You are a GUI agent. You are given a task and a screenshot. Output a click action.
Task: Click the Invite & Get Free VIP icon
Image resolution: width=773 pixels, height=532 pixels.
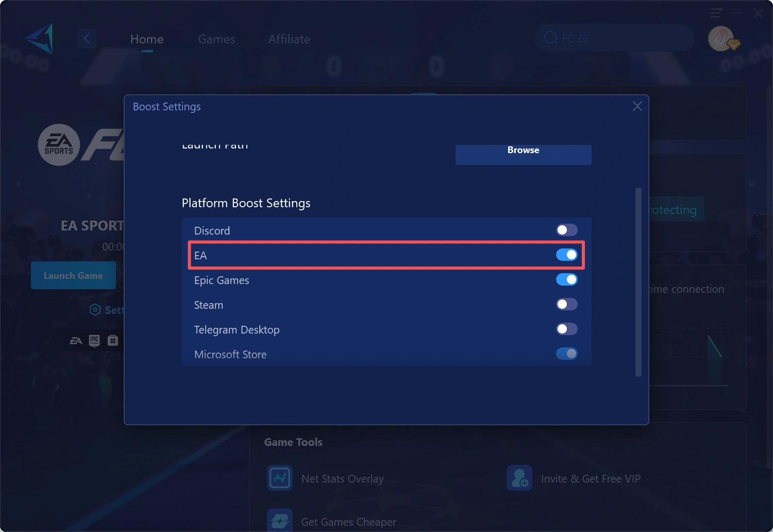pyautogui.click(x=519, y=478)
